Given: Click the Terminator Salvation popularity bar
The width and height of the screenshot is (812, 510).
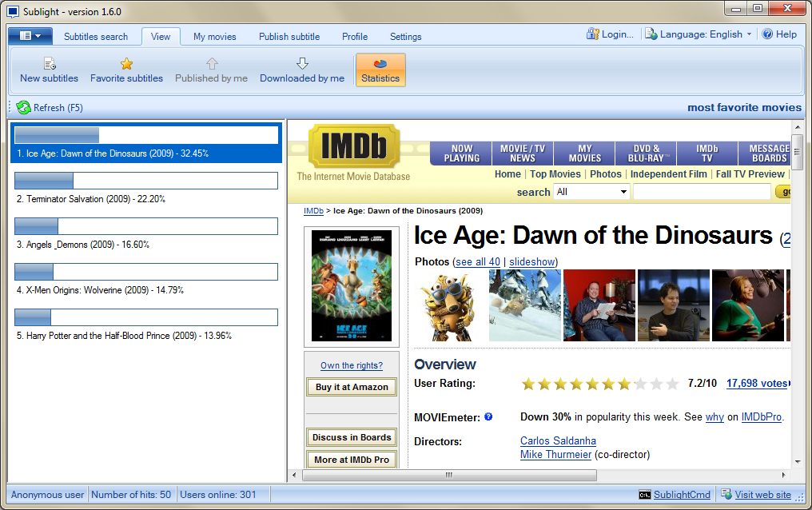Looking at the screenshot, I should point(146,181).
